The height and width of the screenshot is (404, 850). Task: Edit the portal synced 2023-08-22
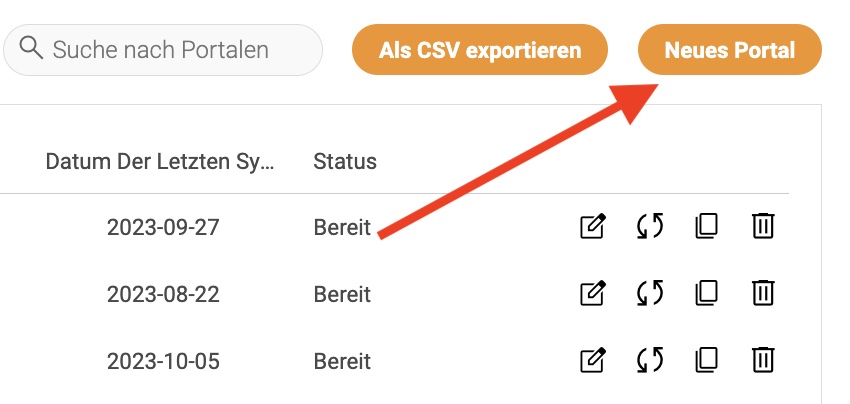[593, 293]
